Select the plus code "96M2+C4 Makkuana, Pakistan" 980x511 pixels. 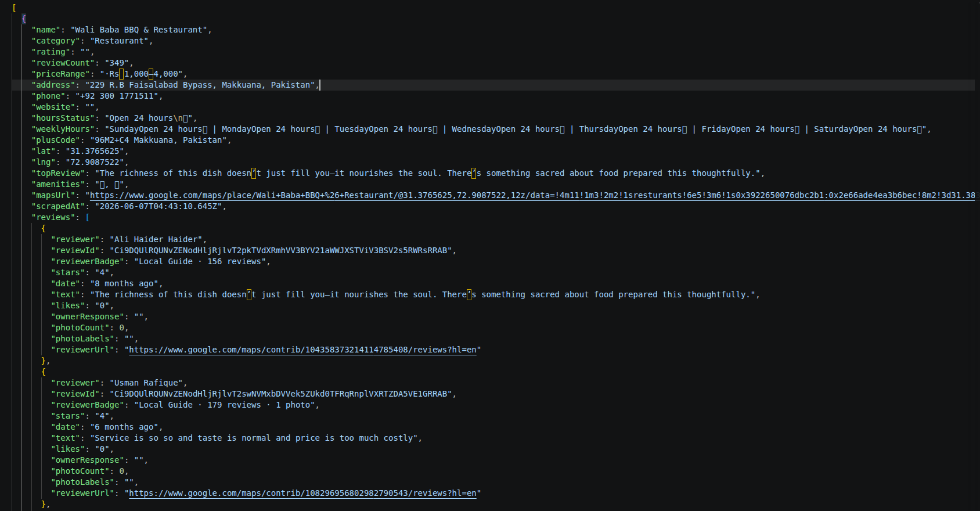[x=158, y=140]
